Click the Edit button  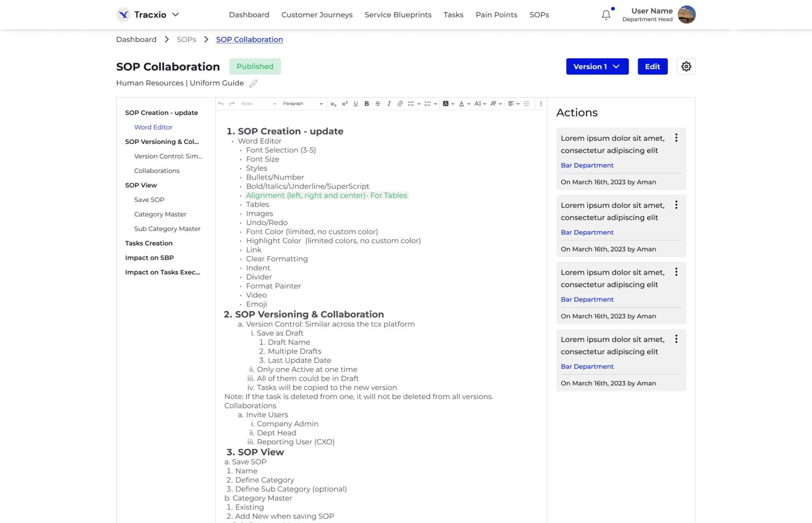[653, 66]
